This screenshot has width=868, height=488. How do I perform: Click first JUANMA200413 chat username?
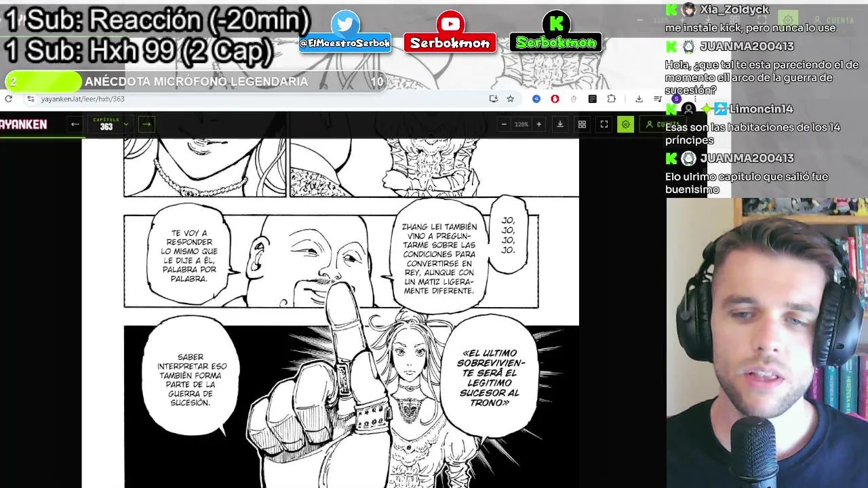pyautogui.click(x=747, y=46)
